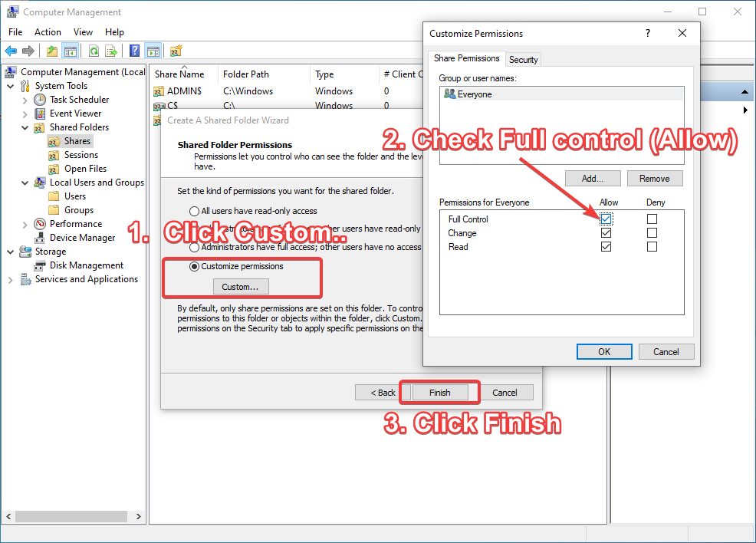Click the Shared Folders tree icon
Screen dimensions: 756x543
coord(40,128)
